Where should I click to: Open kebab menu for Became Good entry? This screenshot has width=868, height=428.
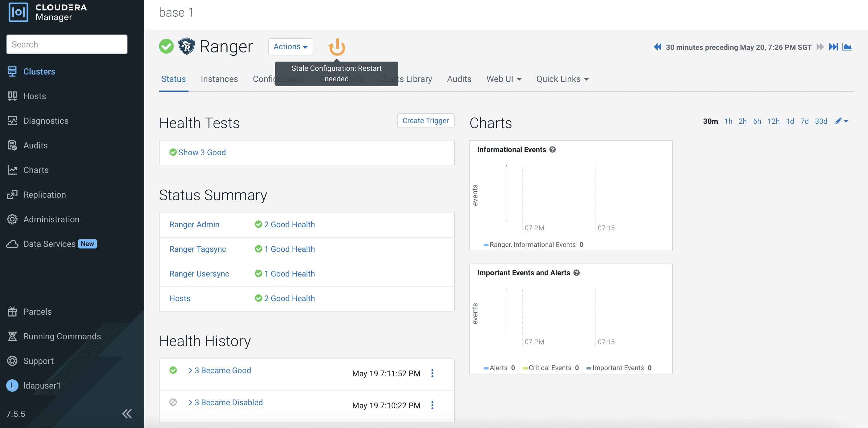432,373
